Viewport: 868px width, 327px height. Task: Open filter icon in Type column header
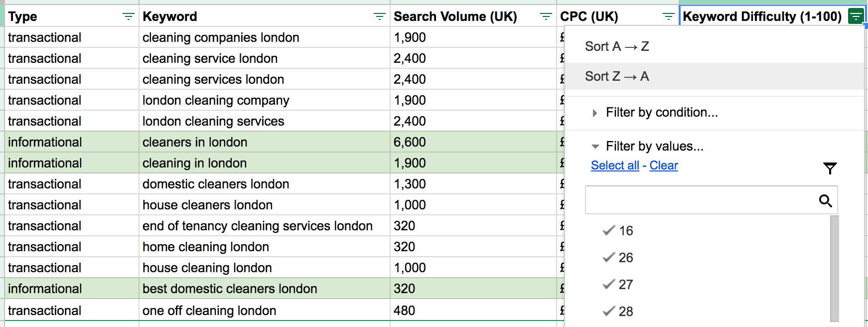coord(128,17)
